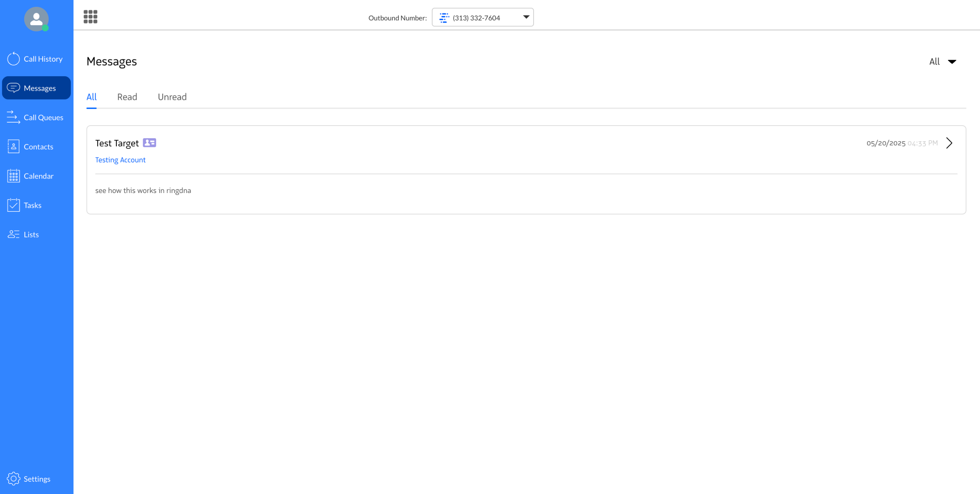Select the All messages tab
This screenshot has width=980, height=494.
pos(91,97)
